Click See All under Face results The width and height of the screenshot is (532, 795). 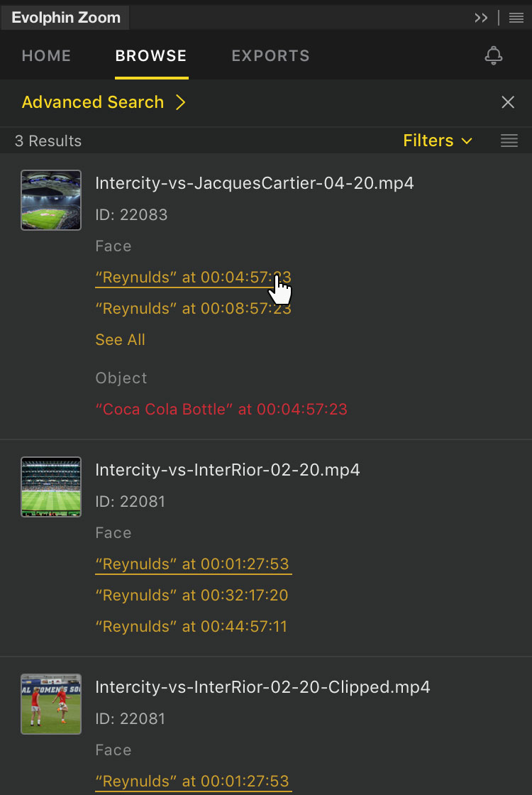[120, 339]
